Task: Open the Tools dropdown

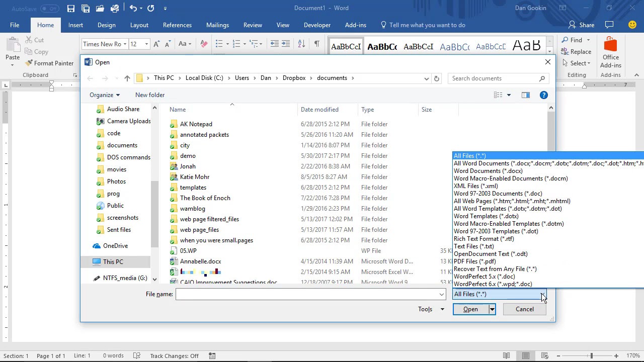Action: coord(431,309)
